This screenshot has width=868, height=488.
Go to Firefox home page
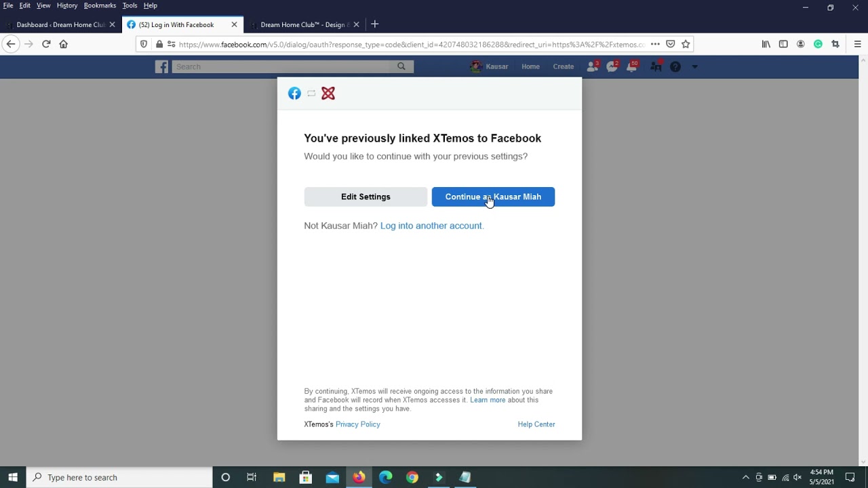(x=64, y=44)
